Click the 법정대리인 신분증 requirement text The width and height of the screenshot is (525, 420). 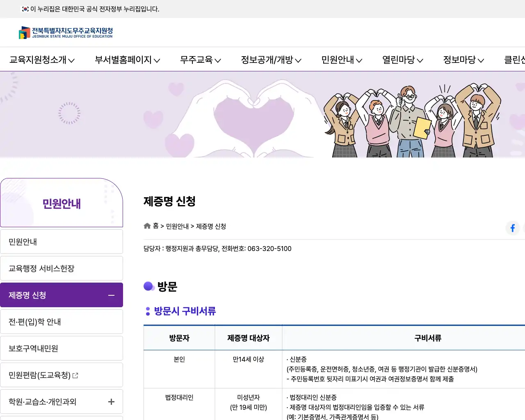point(312,397)
